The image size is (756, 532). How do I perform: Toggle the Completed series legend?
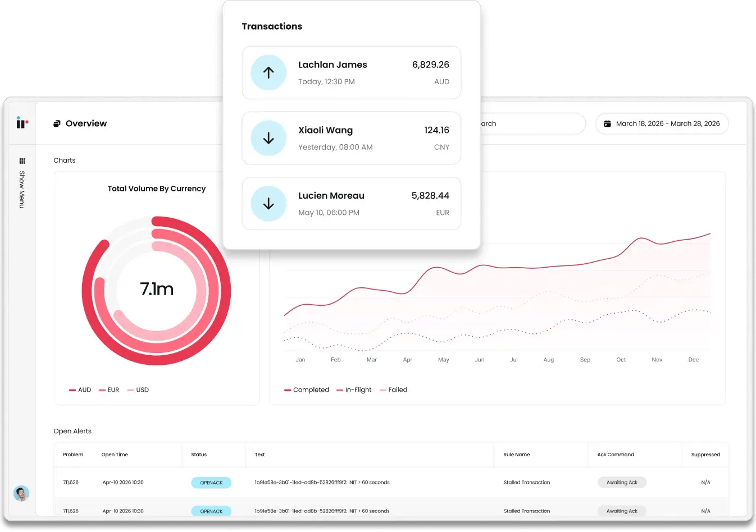point(307,390)
